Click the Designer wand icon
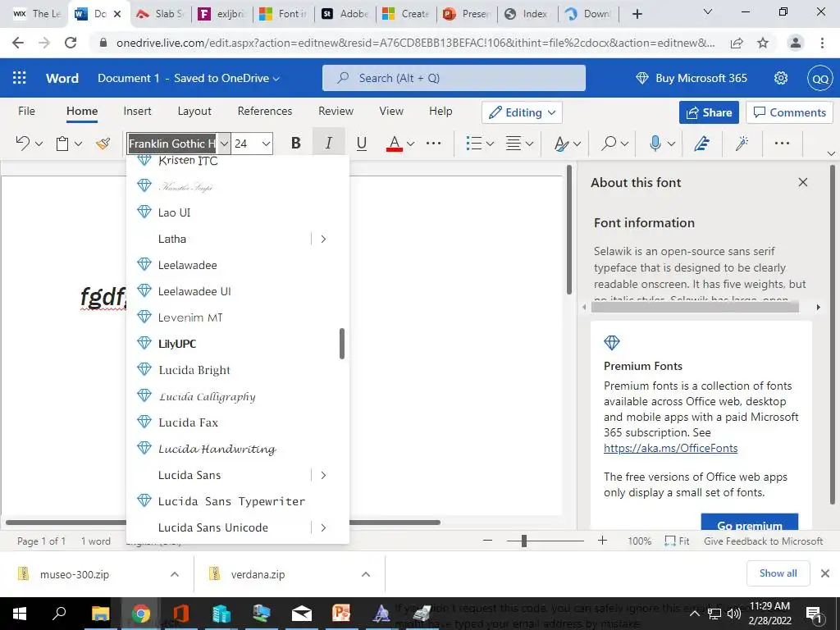840x630 pixels. click(742, 143)
